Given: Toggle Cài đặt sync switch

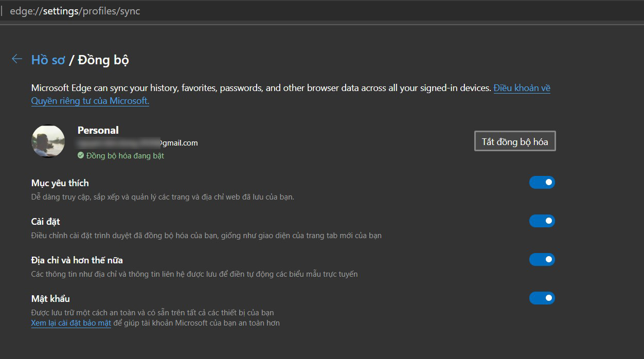Looking at the screenshot, I should click(542, 221).
